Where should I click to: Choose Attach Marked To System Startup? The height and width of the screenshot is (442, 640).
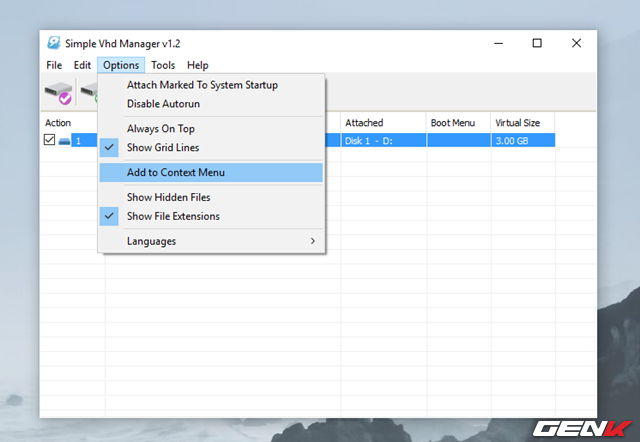211,85
